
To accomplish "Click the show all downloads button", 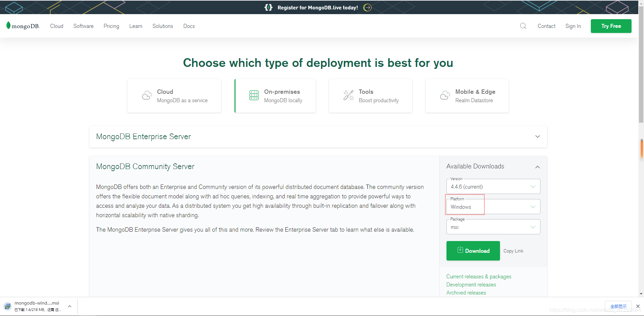I will coord(618,306).
